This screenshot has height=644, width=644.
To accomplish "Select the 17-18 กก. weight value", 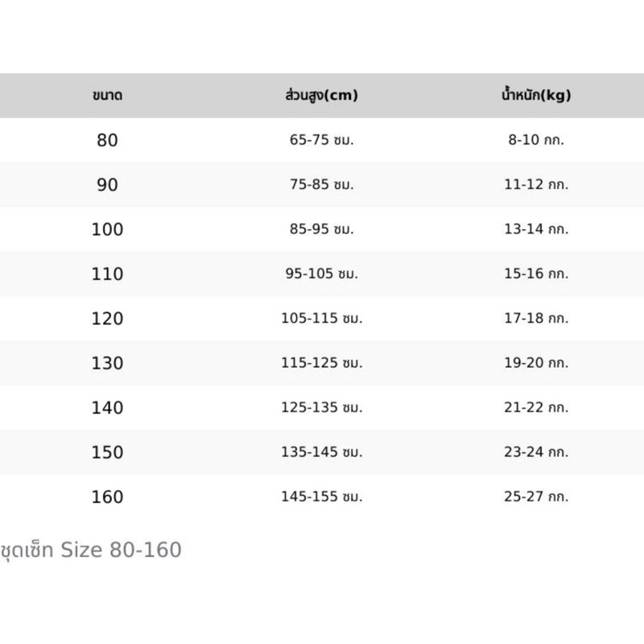I will (536, 319).
